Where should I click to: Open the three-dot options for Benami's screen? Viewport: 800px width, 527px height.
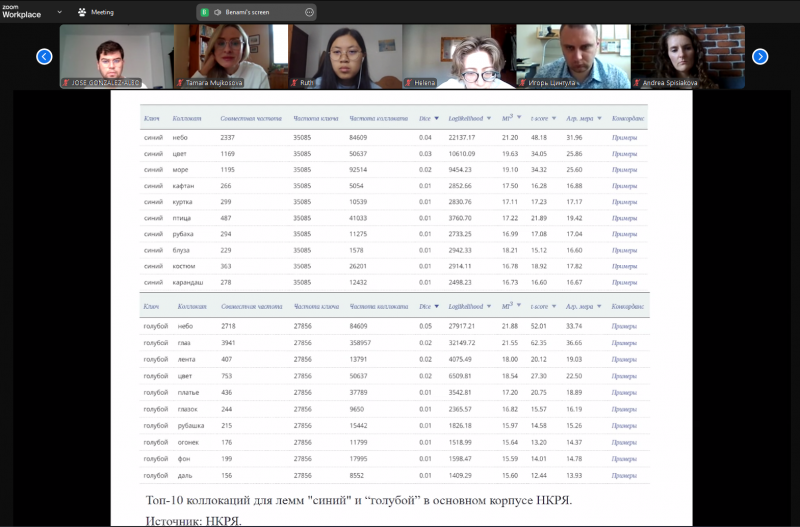(309, 12)
